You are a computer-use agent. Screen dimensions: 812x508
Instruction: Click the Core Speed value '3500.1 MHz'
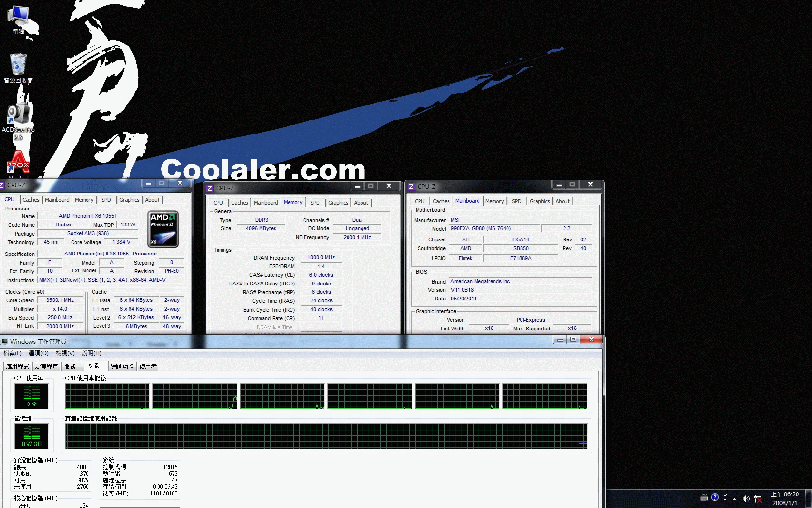[x=60, y=300]
